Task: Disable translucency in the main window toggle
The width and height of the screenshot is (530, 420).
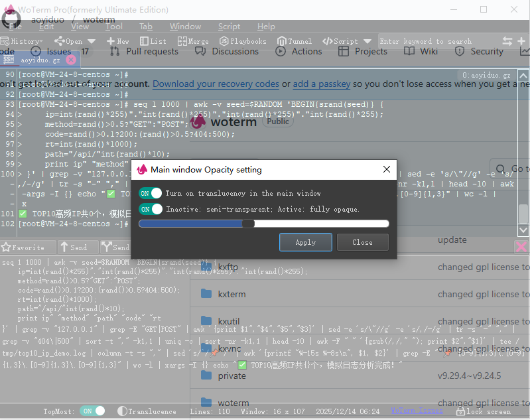Action: click(150, 193)
